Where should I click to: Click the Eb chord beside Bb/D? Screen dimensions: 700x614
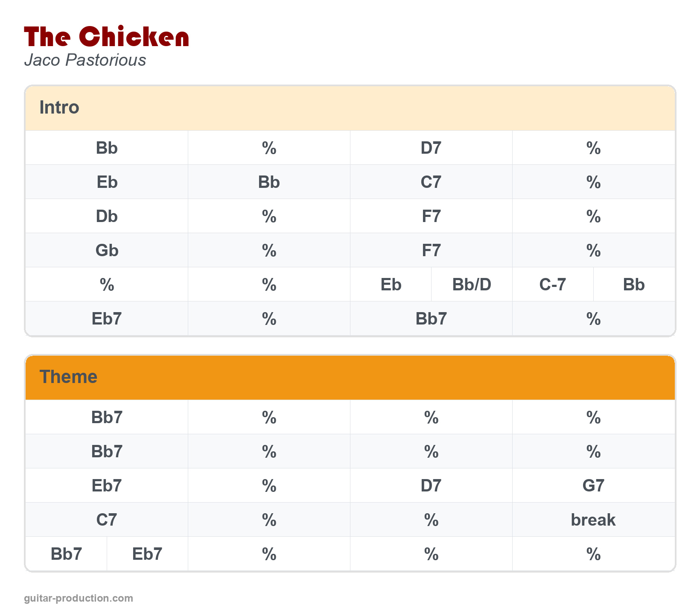391,285
